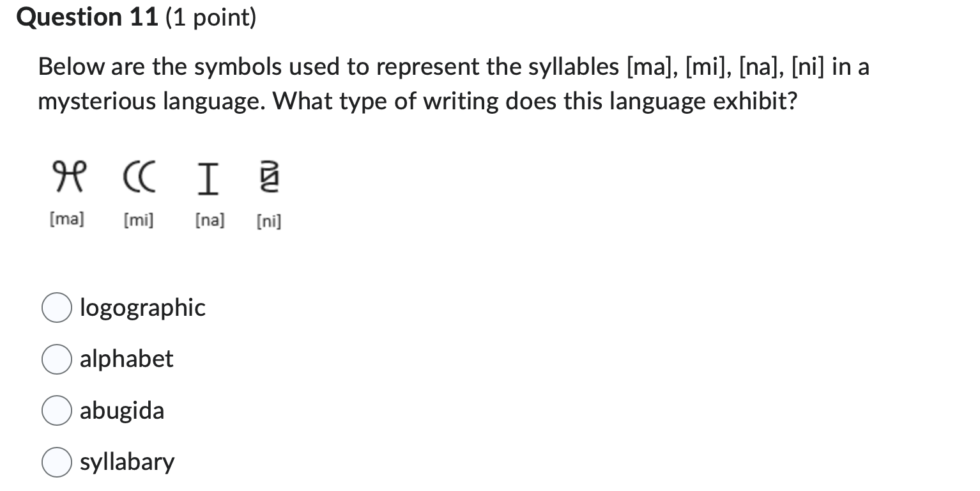Click the abugida answer text

click(x=122, y=410)
